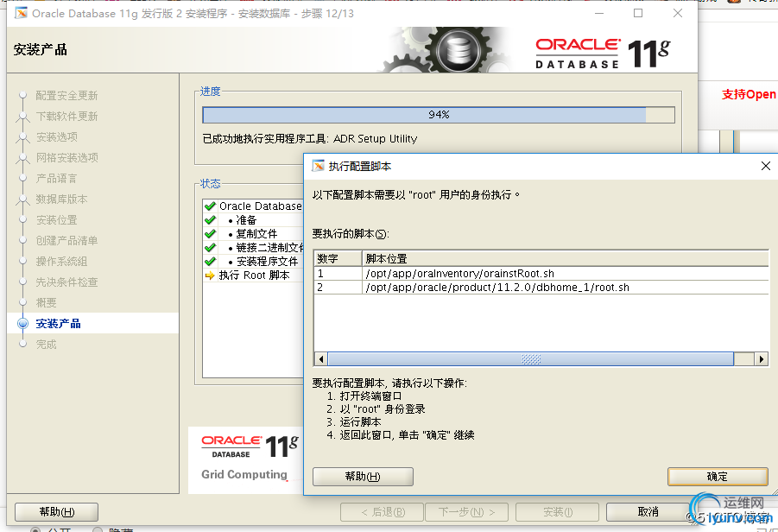Viewport: 778px width, 532px height.
Task: Close the 执行配置脚本 dialog
Action: click(766, 166)
